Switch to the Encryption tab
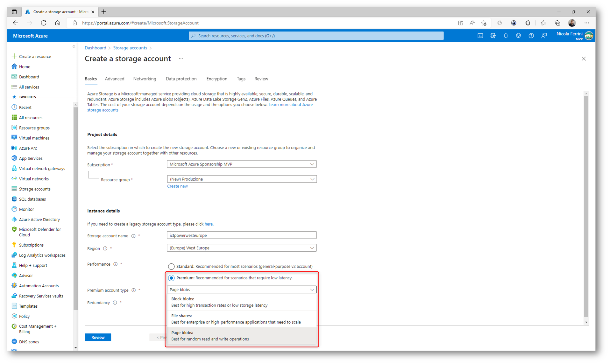The height and width of the screenshot is (364, 609). tap(217, 79)
